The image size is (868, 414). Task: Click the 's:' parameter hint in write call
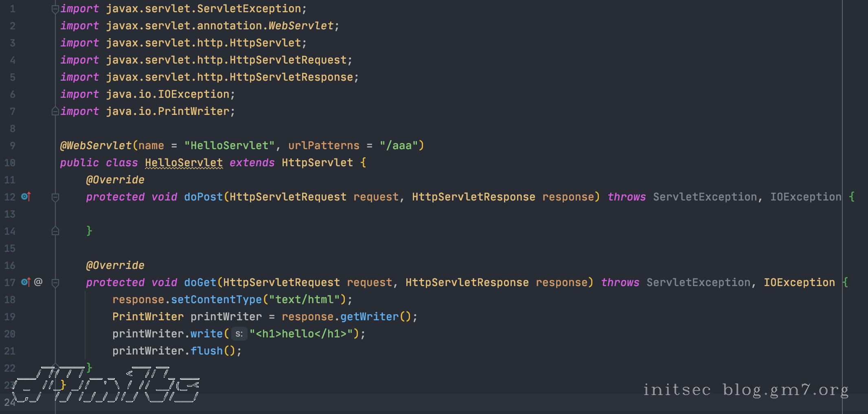tap(239, 334)
